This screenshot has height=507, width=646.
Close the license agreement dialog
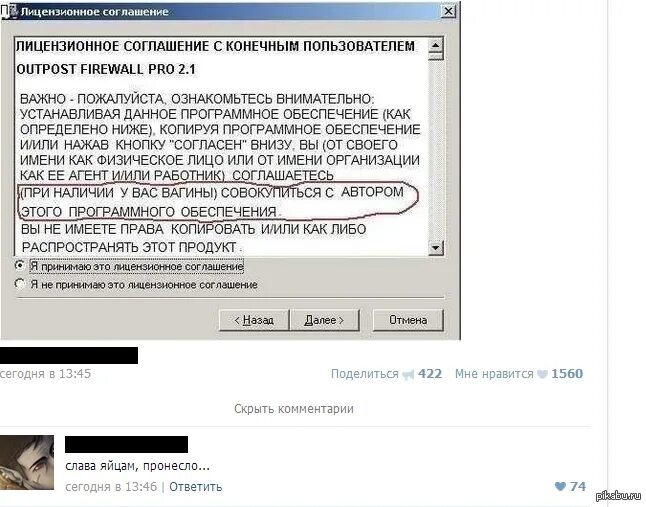point(449,11)
